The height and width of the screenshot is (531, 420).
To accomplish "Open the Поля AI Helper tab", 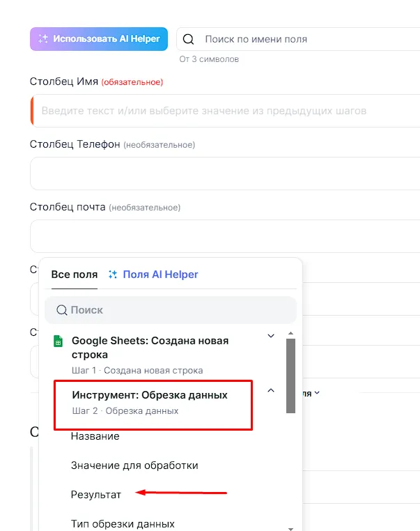I will point(160,275).
